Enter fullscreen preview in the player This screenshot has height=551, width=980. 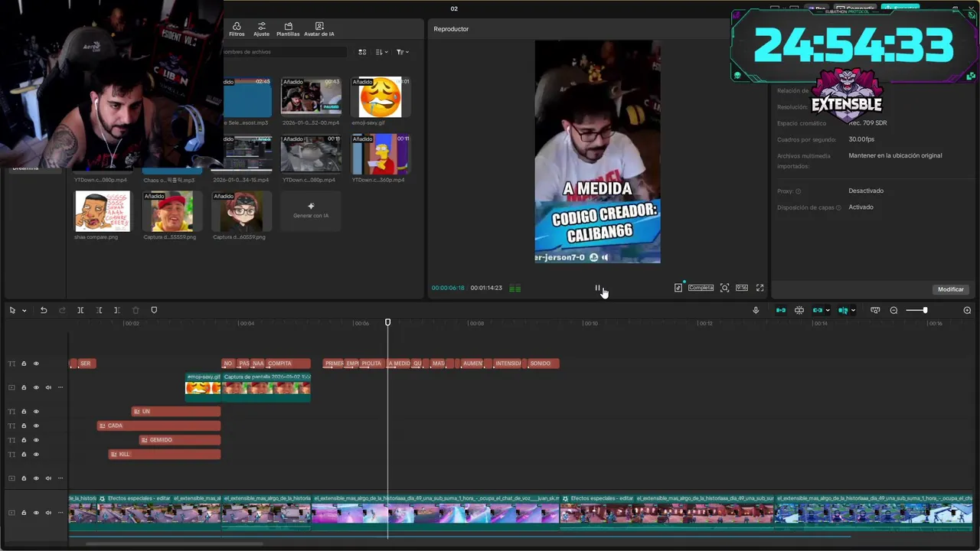click(x=759, y=288)
